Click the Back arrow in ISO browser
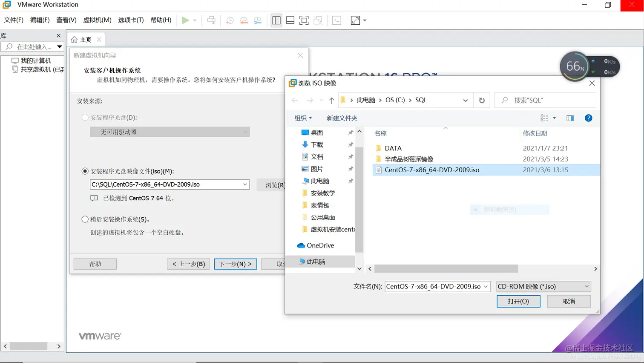644x363 pixels. point(295,100)
